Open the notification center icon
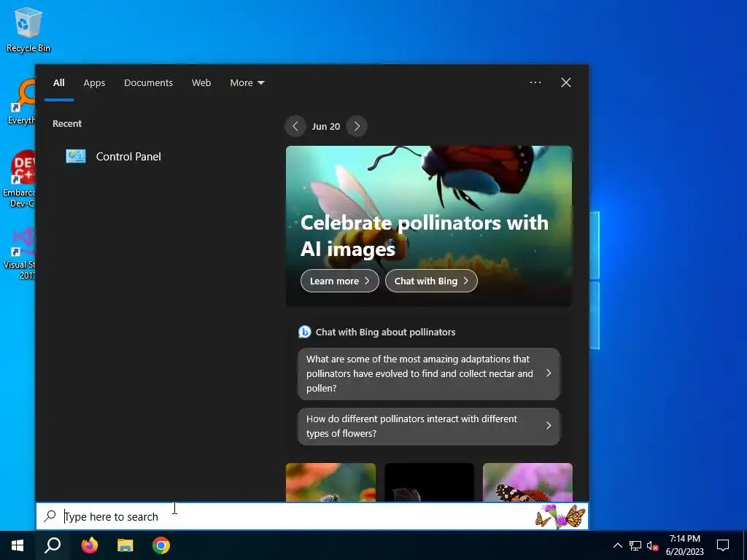The width and height of the screenshot is (747, 560). (x=723, y=545)
